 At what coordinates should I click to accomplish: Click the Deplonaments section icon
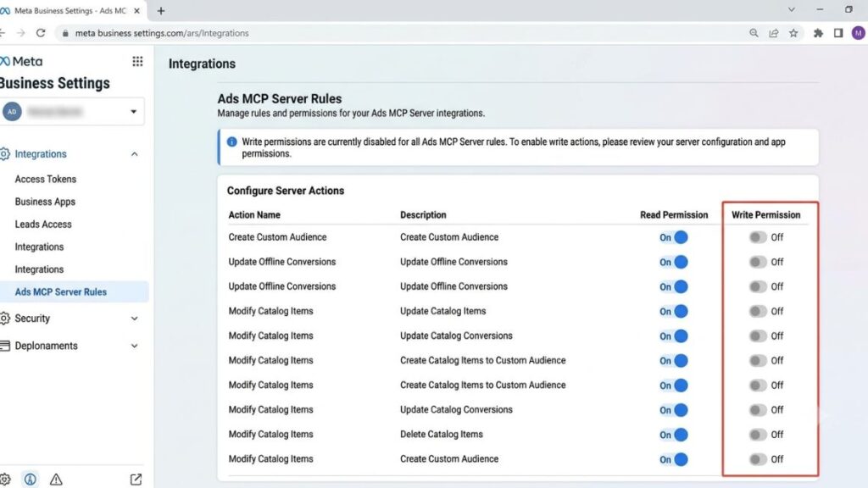point(5,346)
